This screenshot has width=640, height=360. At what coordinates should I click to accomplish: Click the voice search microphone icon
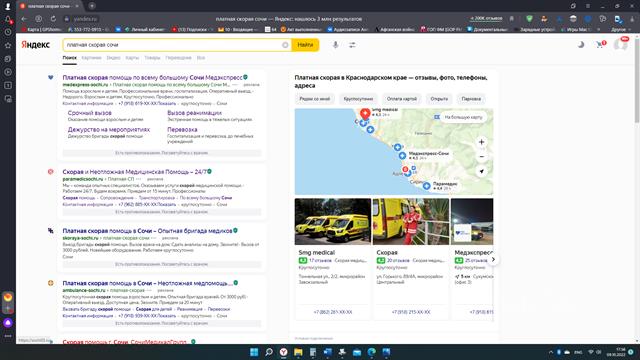coord(335,45)
